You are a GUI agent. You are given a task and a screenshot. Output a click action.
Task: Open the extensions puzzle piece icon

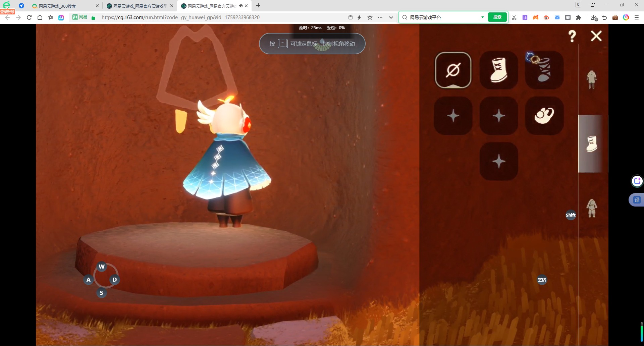[x=579, y=17]
